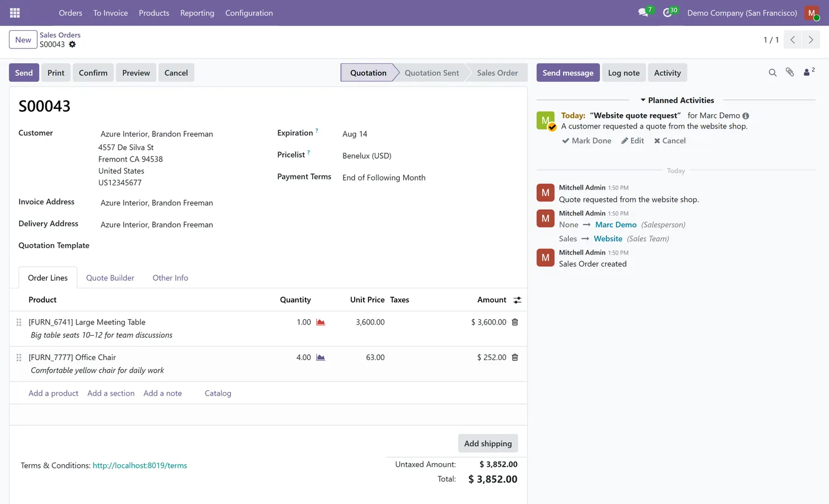829x504 pixels.
Task: Open the Customer field dropdown
Action: (180, 134)
